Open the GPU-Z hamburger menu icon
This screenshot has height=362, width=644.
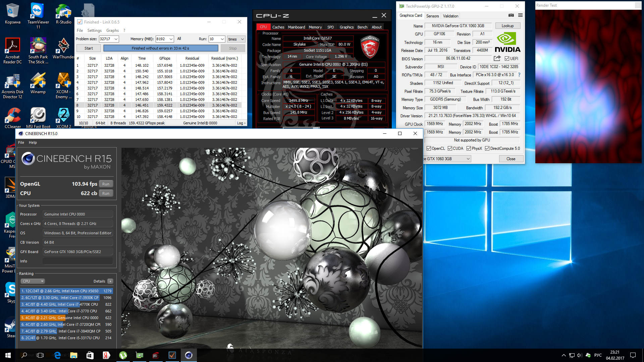pyautogui.click(x=520, y=15)
